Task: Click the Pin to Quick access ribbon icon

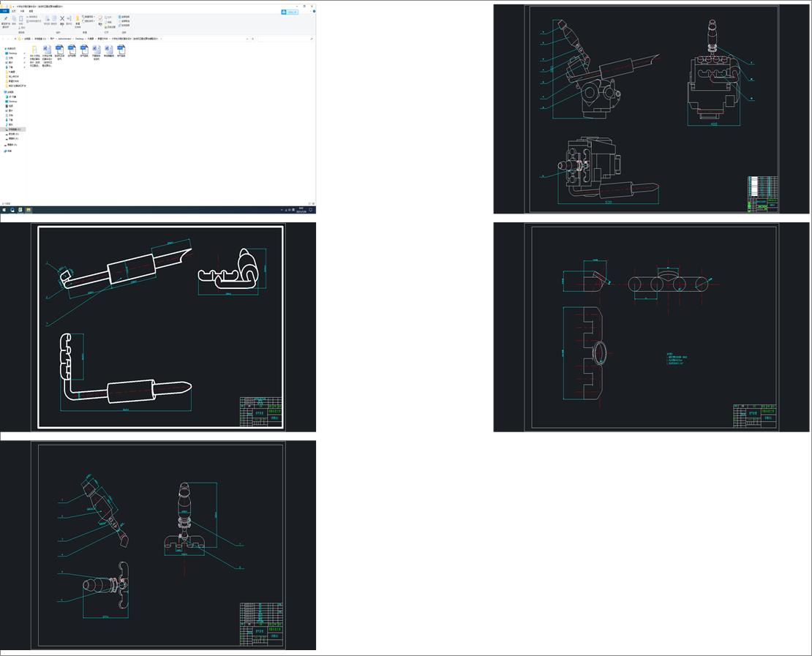Action: (6, 19)
